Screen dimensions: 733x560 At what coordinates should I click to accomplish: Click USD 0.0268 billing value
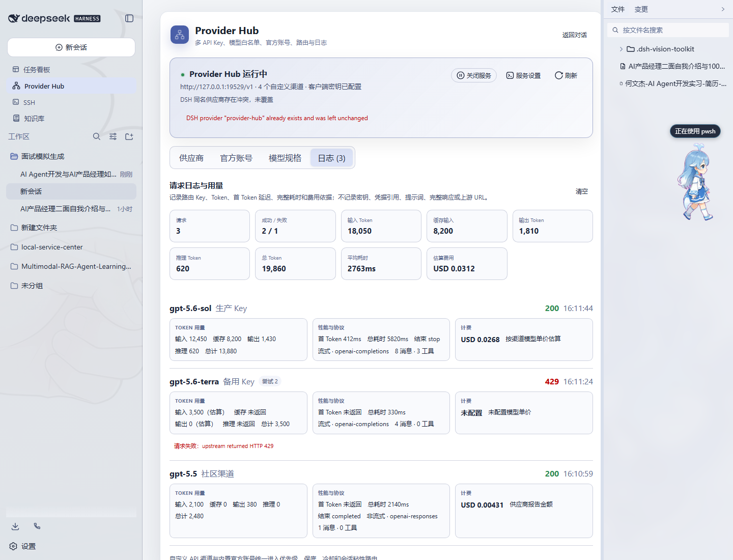tap(480, 340)
